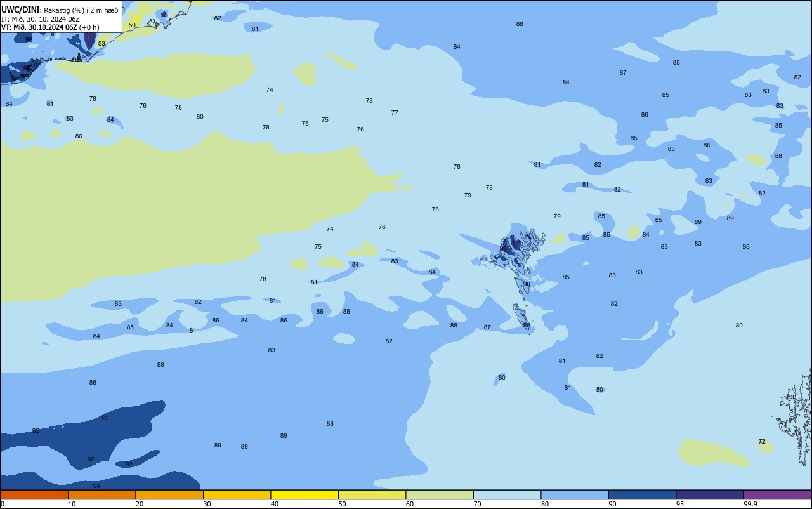
Task: Click the pale blue 70–80 legend swatch
Action: click(x=507, y=494)
